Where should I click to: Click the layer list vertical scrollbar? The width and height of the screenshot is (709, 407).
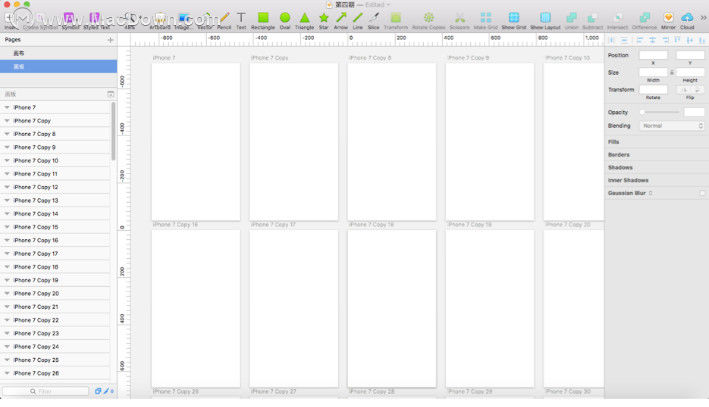(113, 131)
